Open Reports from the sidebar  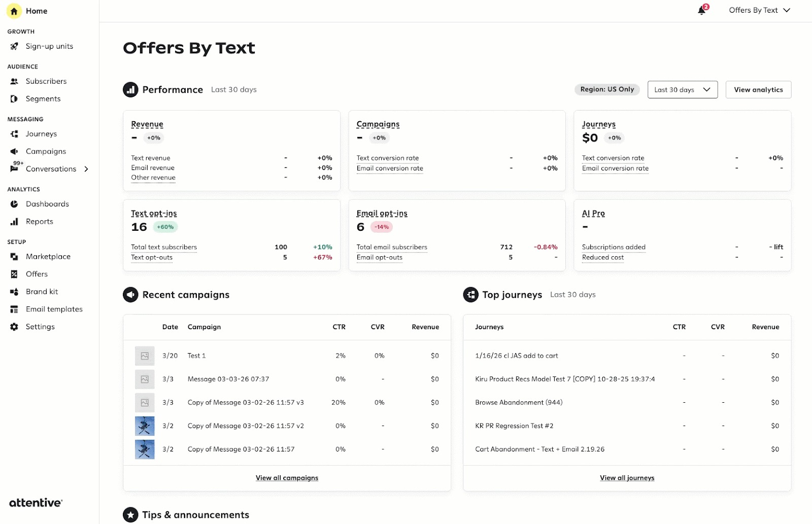39,222
